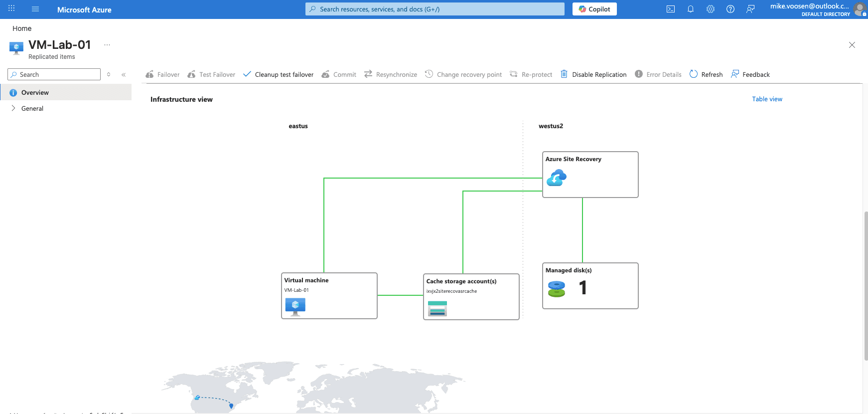Open the hamburger portal menu

pyautogui.click(x=35, y=9)
